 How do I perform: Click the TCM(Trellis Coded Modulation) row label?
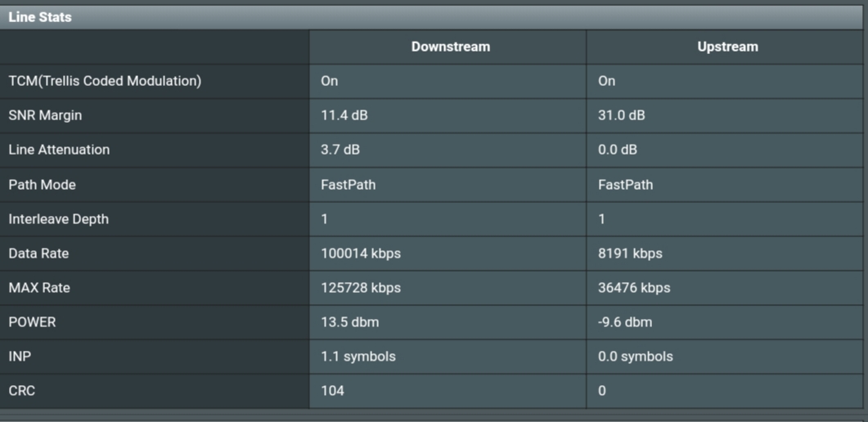click(106, 81)
